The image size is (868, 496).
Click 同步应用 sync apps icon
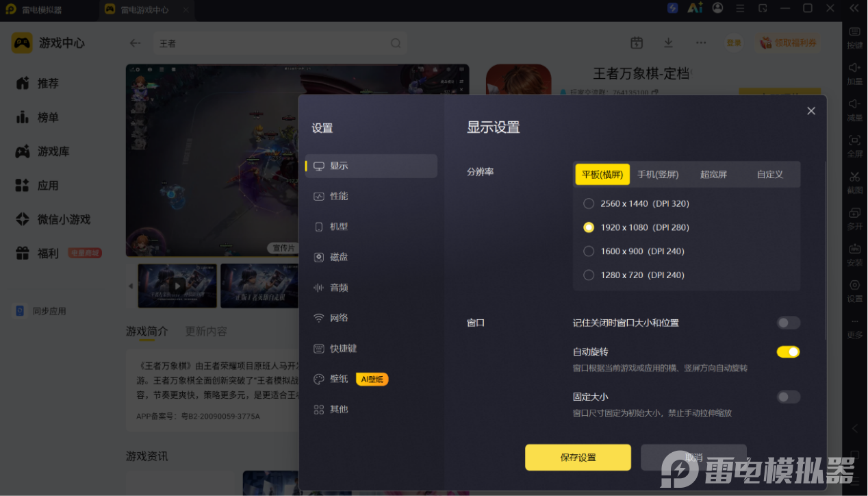point(21,311)
